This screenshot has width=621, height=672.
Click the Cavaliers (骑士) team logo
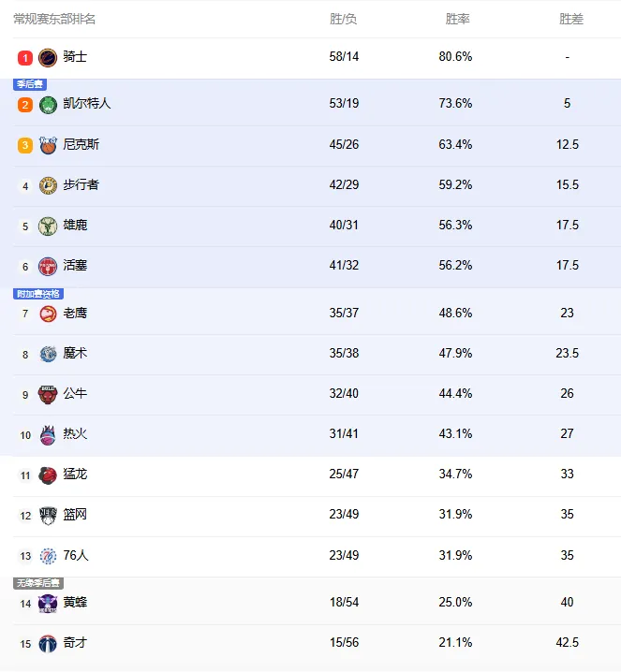click(48, 57)
